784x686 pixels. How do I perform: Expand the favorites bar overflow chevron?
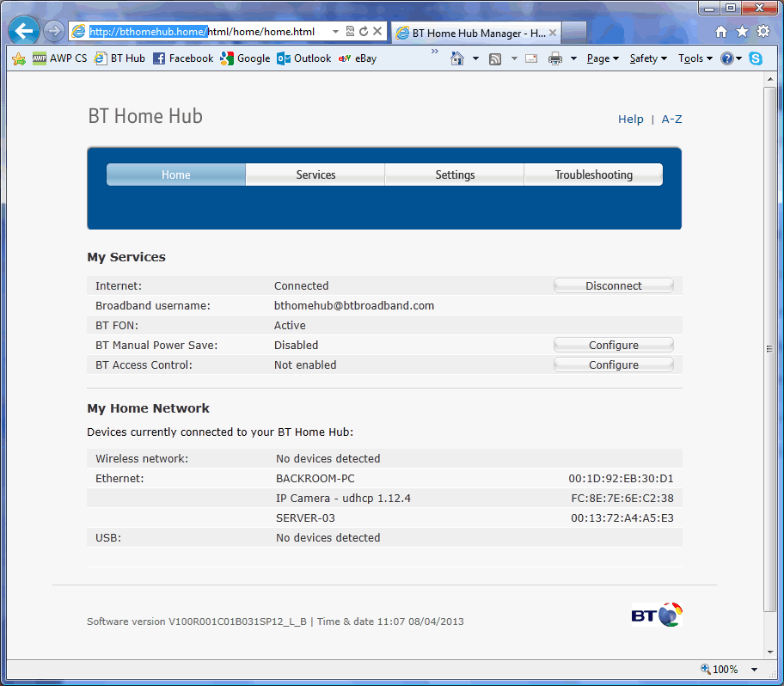pyautogui.click(x=434, y=52)
